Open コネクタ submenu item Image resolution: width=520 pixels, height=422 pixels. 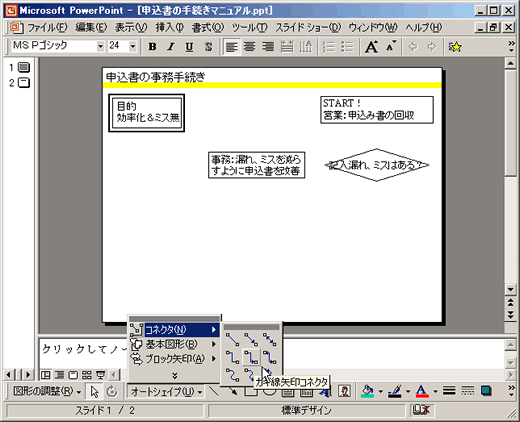coord(174,330)
